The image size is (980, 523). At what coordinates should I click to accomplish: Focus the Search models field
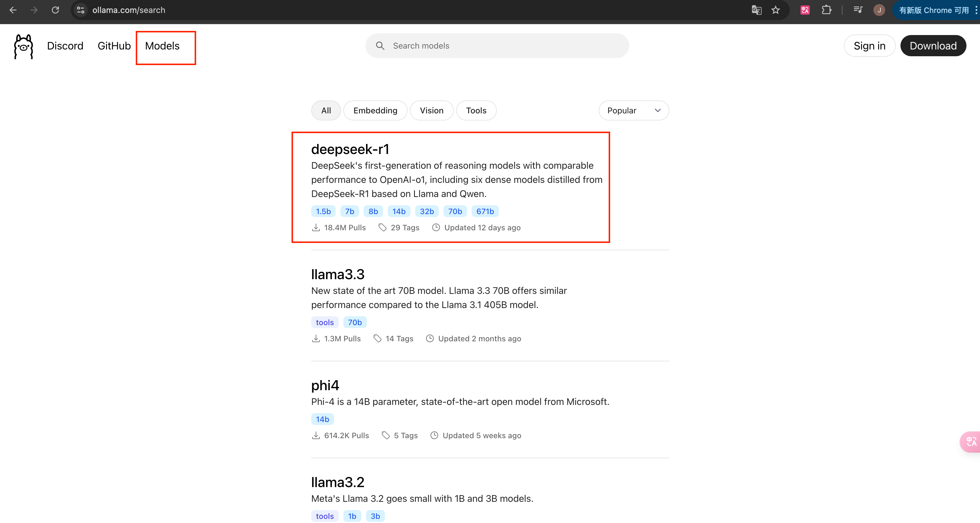coord(502,46)
